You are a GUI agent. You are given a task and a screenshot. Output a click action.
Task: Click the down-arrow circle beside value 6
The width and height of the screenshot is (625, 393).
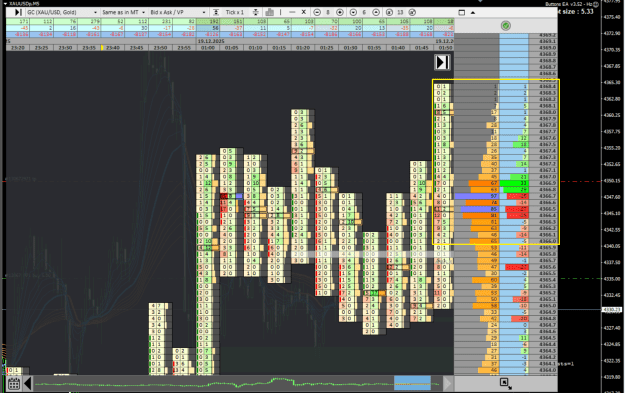353,12
